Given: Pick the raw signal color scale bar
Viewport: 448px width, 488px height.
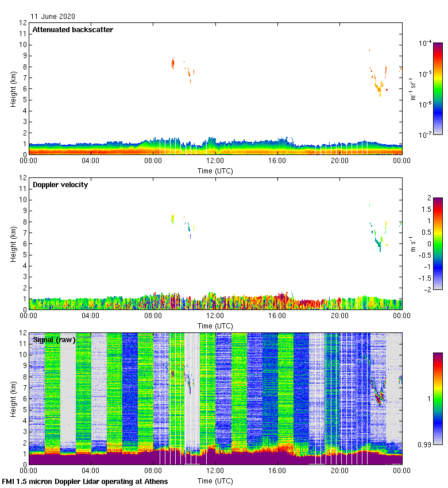Looking at the screenshot, I should click(438, 398).
